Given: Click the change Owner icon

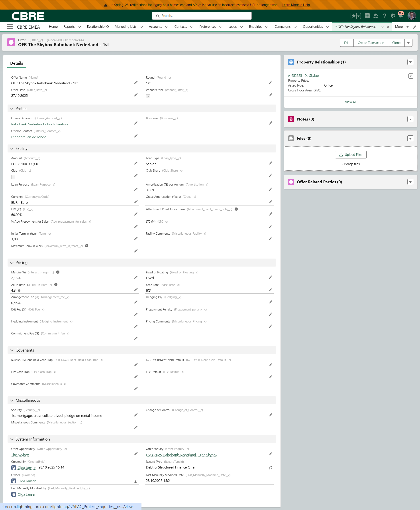Looking at the screenshot, I should pos(136,481).
